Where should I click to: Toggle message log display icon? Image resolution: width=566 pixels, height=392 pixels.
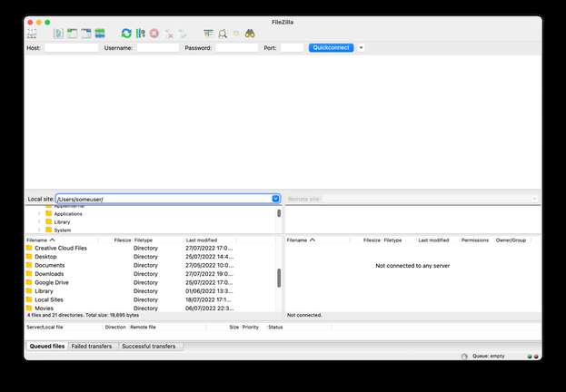(58, 34)
